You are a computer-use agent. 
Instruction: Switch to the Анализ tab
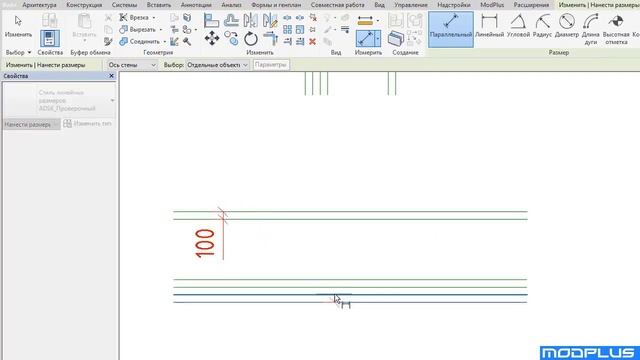tap(231, 5)
